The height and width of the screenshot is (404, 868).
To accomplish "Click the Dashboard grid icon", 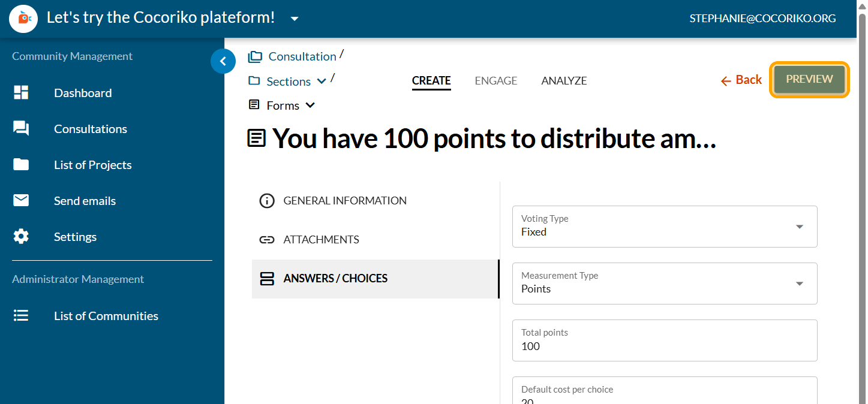I will point(21,93).
